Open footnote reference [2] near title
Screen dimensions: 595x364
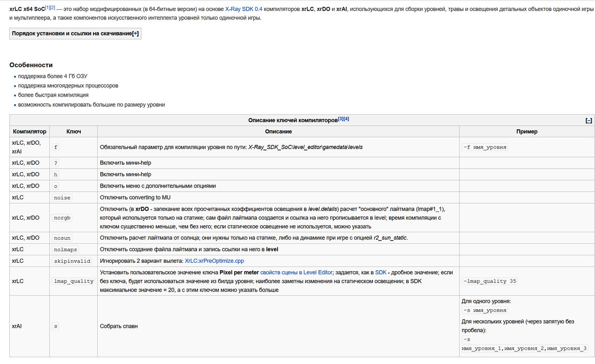[53, 7]
